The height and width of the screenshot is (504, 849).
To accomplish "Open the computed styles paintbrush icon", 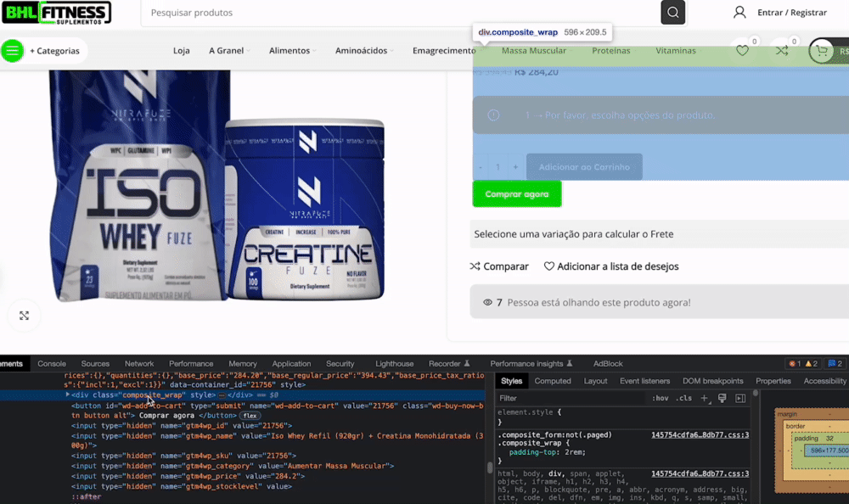I will click(x=722, y=398).
